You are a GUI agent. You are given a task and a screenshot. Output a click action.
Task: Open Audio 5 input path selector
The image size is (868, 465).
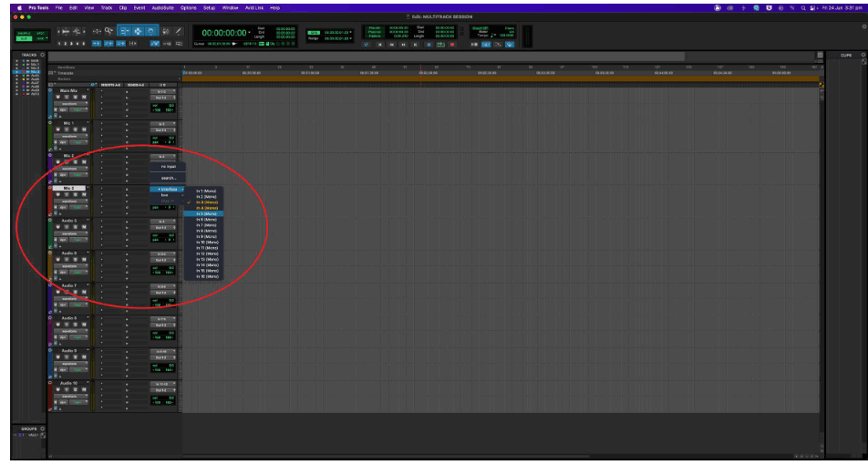click(x=162, y=222)
